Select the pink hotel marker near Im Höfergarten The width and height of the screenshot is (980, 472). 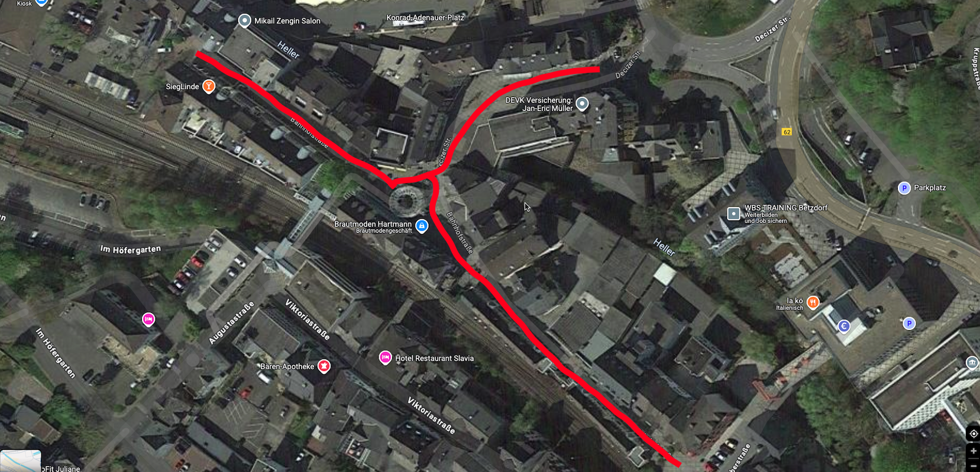coord(148,319)
